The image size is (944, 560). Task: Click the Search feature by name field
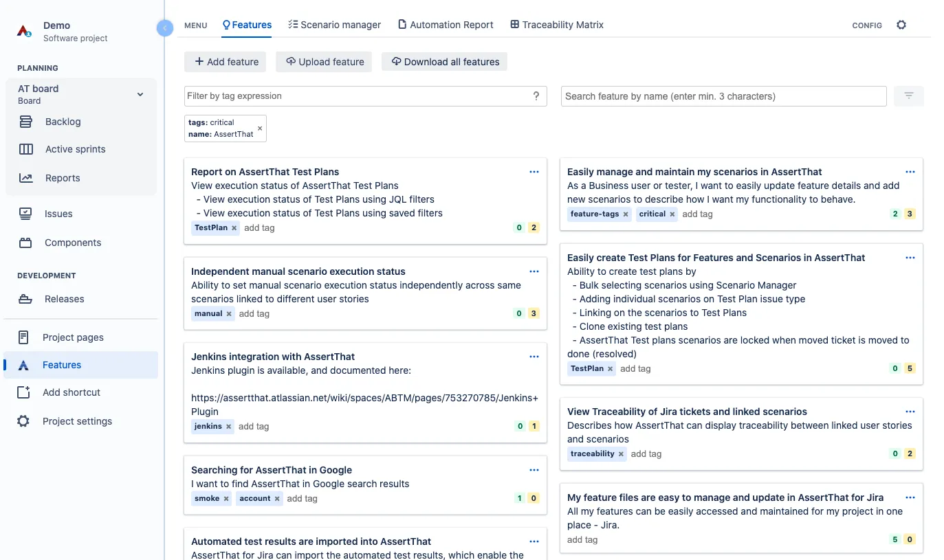point(724,96)
